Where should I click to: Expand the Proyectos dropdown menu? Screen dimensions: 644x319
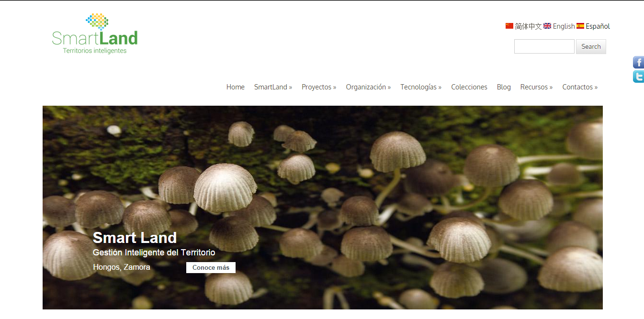click(319, 87)
